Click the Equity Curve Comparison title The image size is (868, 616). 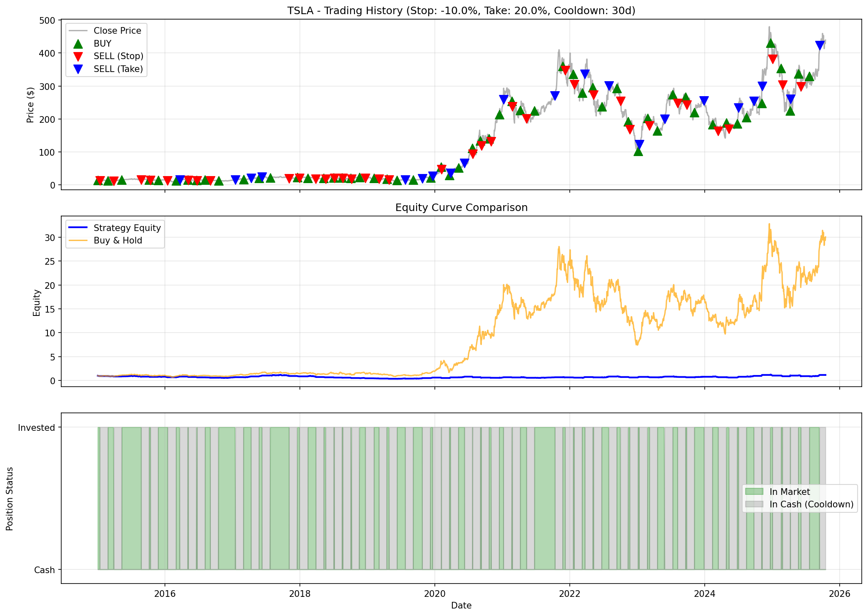461,207
